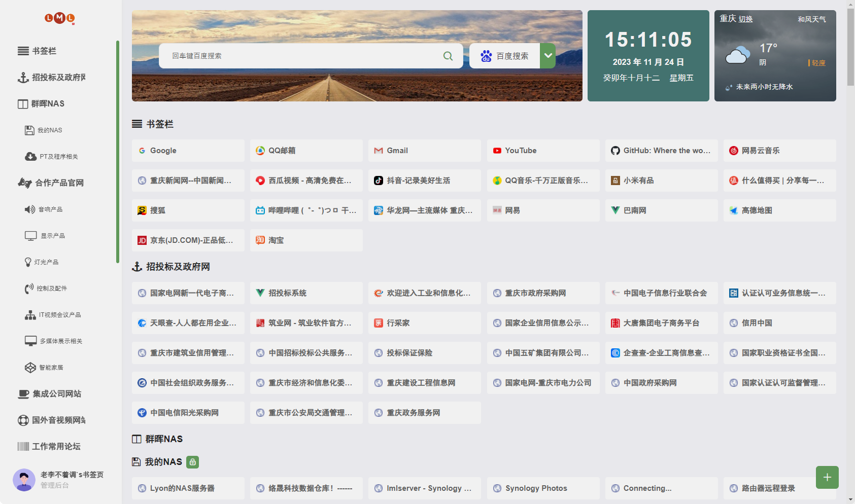Open 显示产品 sidebar item
The height and width of the screenshot is (504, 855).
click(x=45, y=236)
